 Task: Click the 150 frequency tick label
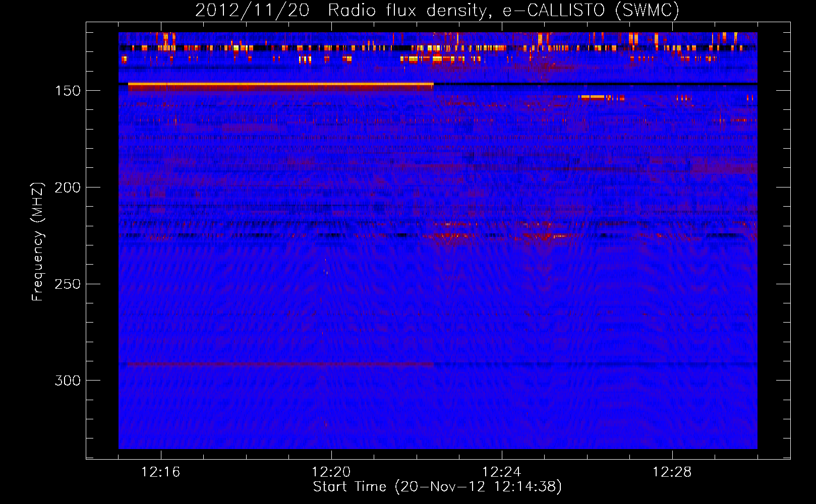click(x=67, y=91)
